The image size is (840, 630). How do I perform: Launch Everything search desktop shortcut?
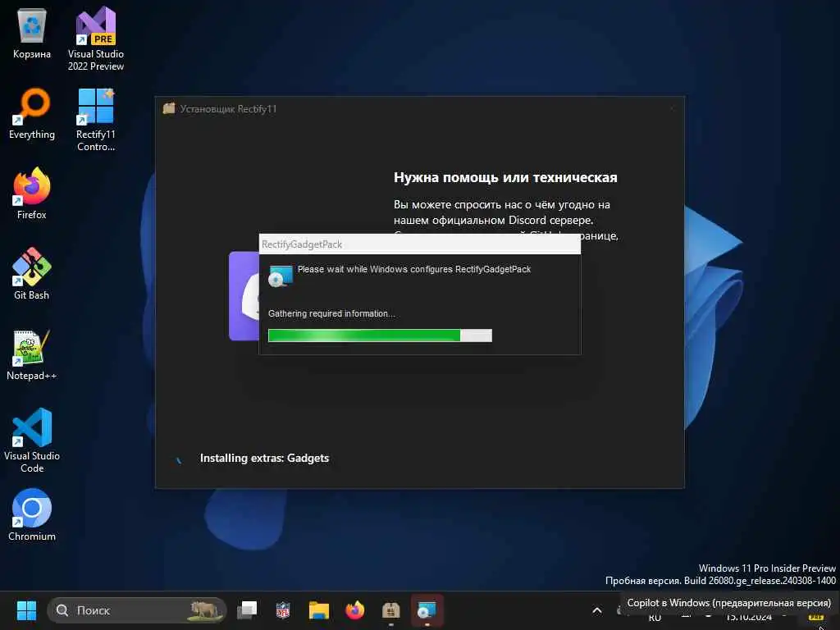32,115
